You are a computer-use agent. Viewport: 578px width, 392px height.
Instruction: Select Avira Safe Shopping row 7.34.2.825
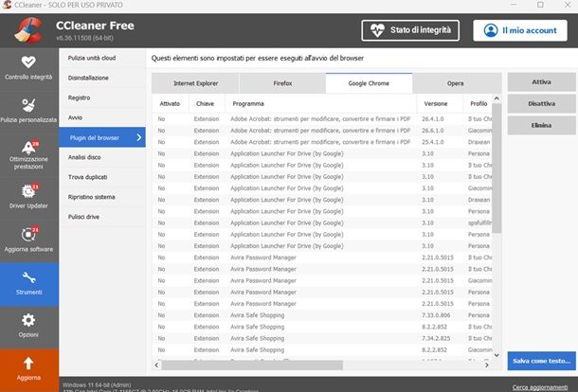click(322, 338)
